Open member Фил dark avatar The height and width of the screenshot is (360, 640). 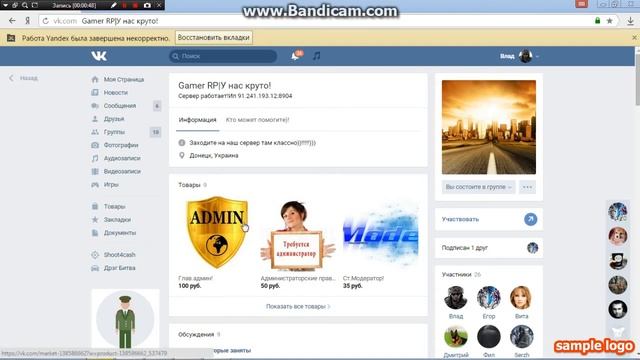(489, 337)
